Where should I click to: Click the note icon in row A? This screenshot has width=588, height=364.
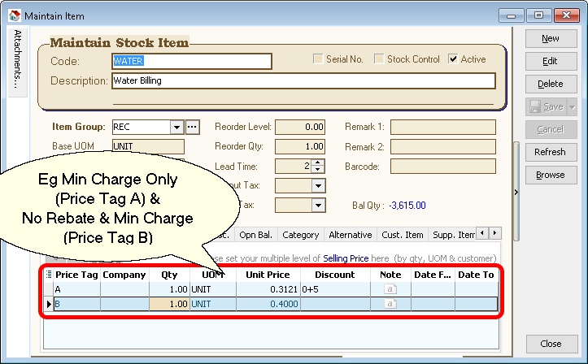click(x=390, y=289)
